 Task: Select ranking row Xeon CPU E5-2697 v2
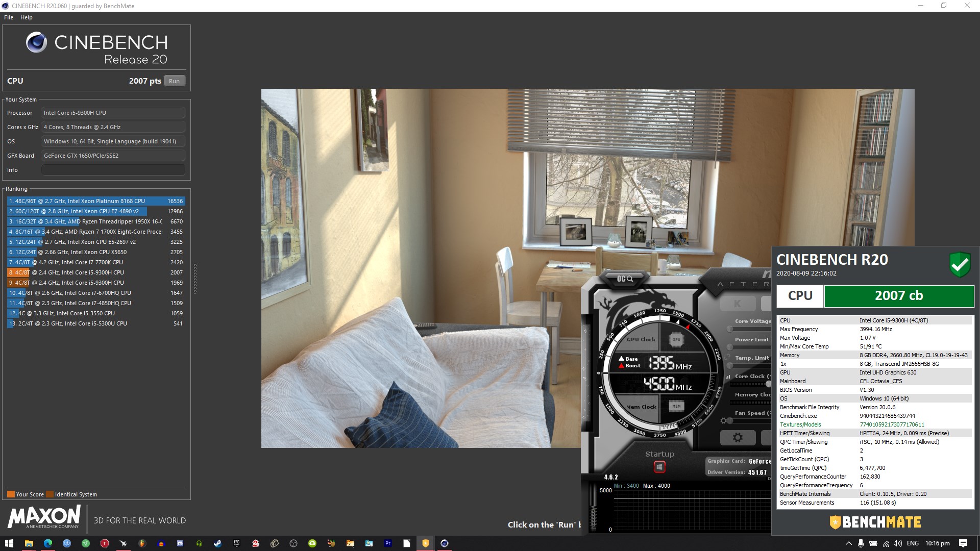(96, 242)
